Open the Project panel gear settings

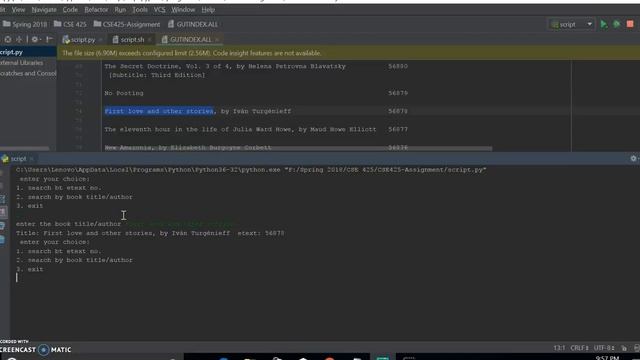(x=35, y=40)
